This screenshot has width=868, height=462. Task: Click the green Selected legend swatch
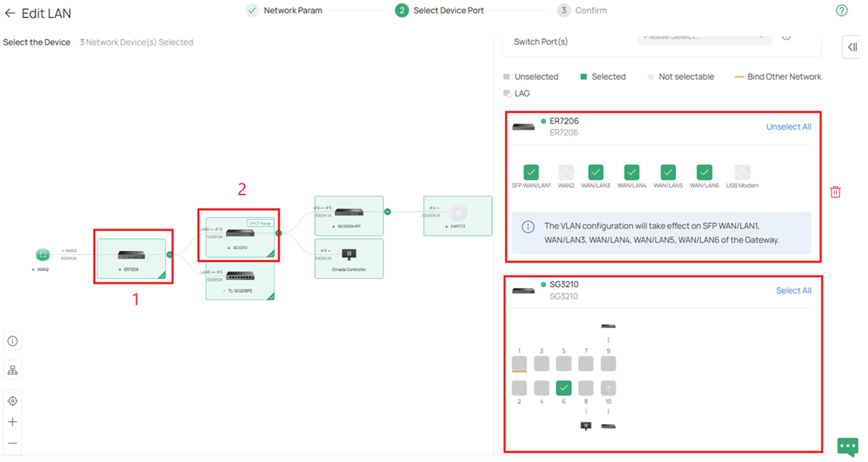(583, 76)
